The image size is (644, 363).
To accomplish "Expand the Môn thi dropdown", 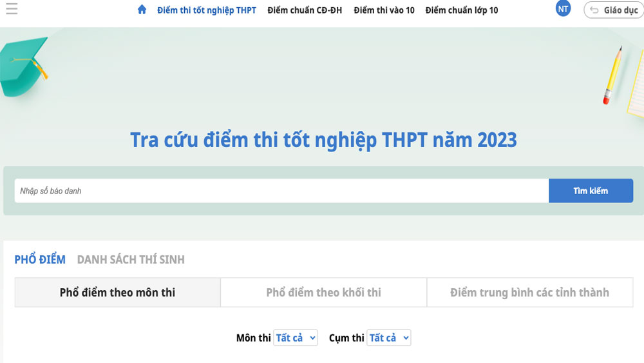I will click(296, 338).
